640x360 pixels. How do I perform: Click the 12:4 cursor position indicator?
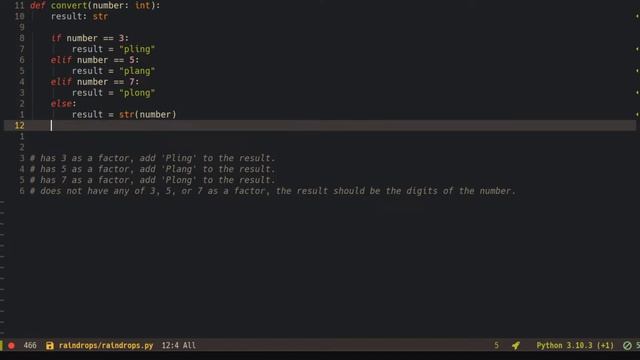tap(170, 346)
